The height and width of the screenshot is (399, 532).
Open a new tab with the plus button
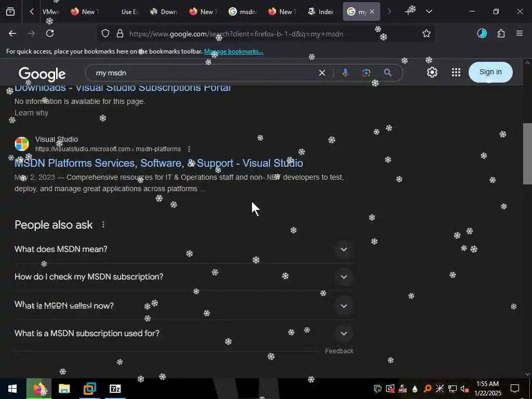click(x=408, y=12)
